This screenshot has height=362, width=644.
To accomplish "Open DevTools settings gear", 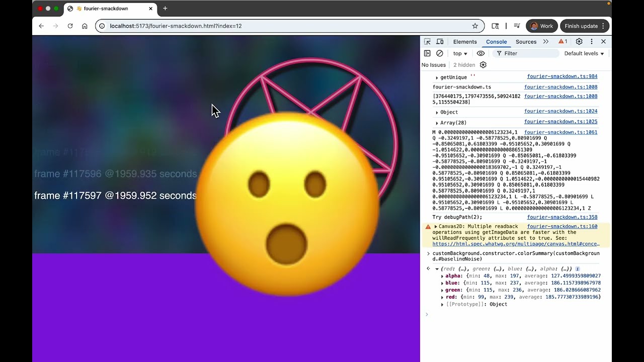I will (579, 42).
